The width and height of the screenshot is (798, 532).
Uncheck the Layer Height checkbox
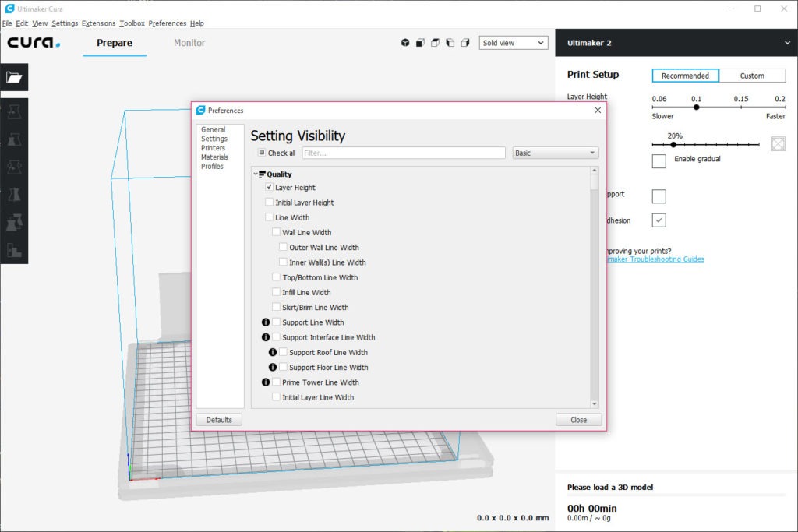[269, 187]
